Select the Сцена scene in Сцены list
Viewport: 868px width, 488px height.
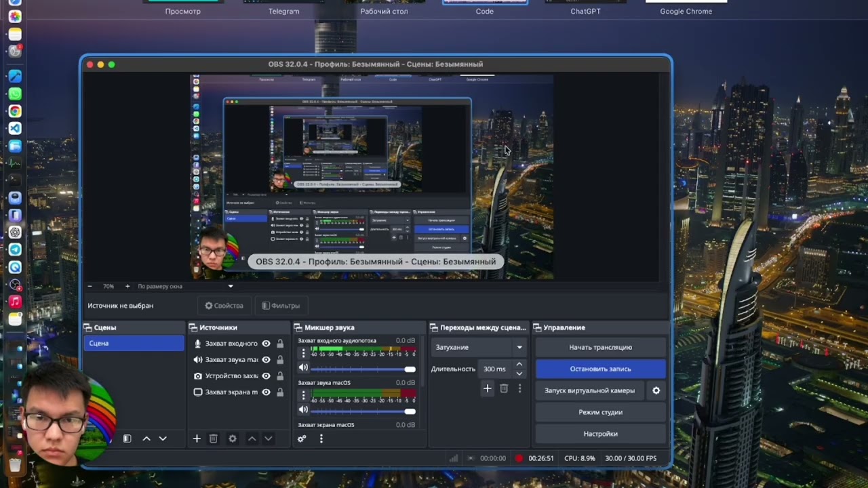point(134,343)
